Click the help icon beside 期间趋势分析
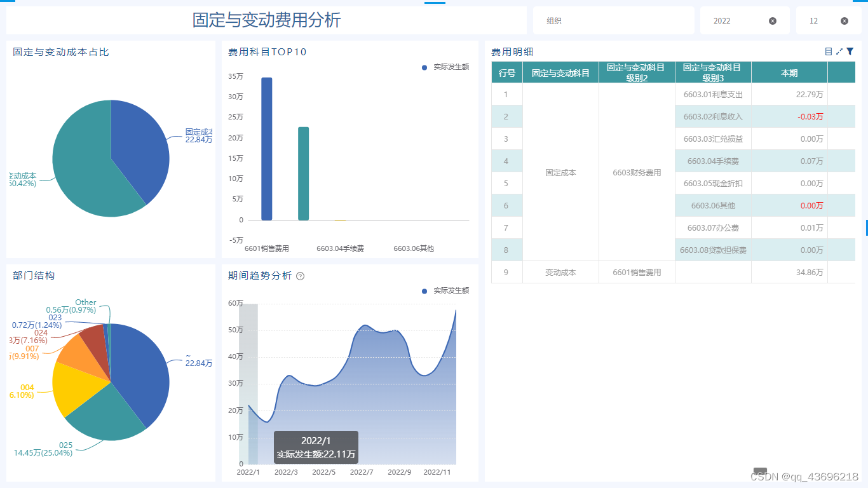Image resolution: width=868 pixels, height=488 pixels. pyautogui.click(x=301, y=276)
